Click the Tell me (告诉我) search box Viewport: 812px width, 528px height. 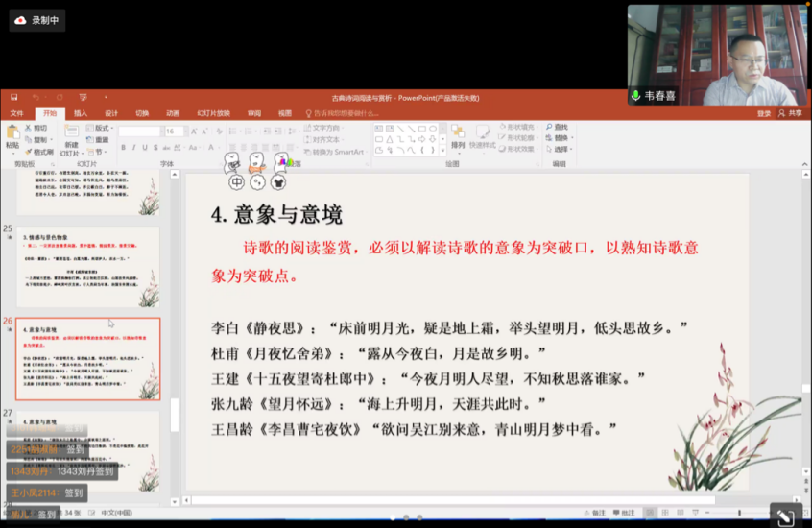[343, 113]
